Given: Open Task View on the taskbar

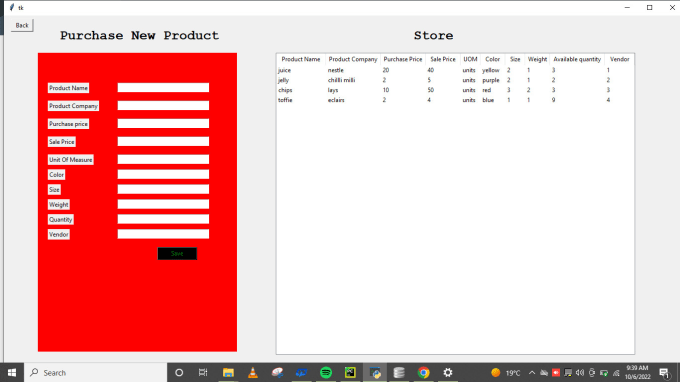Looking at the screenshot, I should coord(203,373).
